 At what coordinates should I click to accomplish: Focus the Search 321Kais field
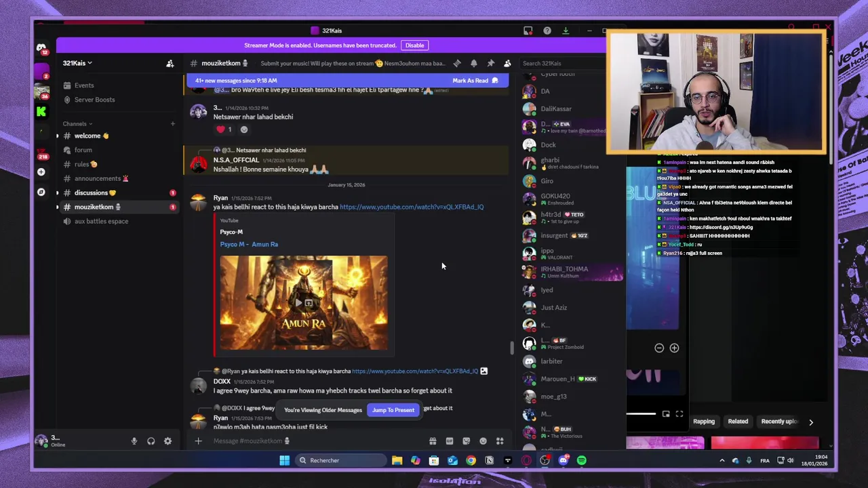(561, 63)
